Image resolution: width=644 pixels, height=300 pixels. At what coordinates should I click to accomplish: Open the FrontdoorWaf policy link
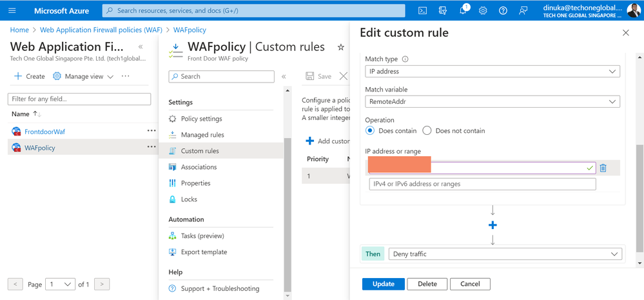point(44,132)
